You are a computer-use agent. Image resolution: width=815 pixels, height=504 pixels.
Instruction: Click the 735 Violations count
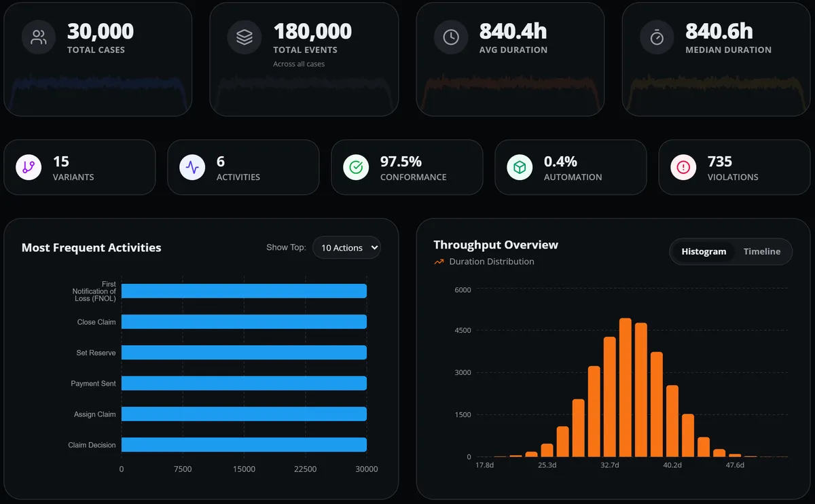pyautogui.click(x=720, y=162)
